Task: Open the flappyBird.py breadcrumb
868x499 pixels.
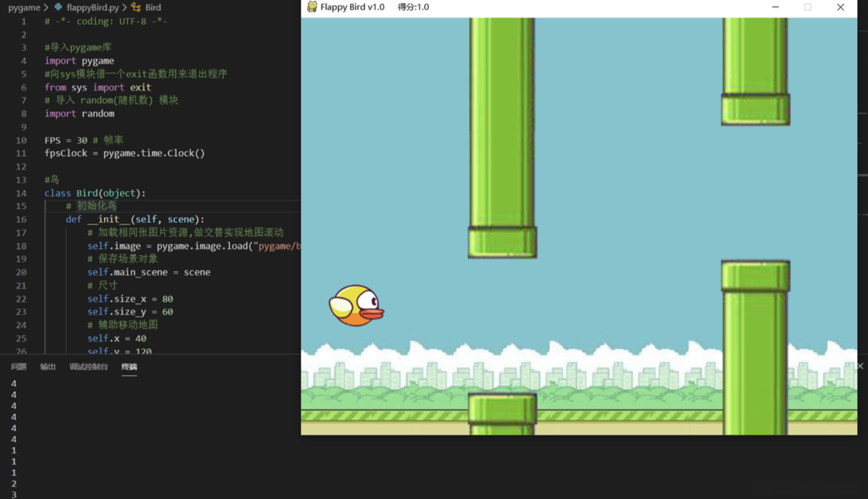Action: click(93, 8)
